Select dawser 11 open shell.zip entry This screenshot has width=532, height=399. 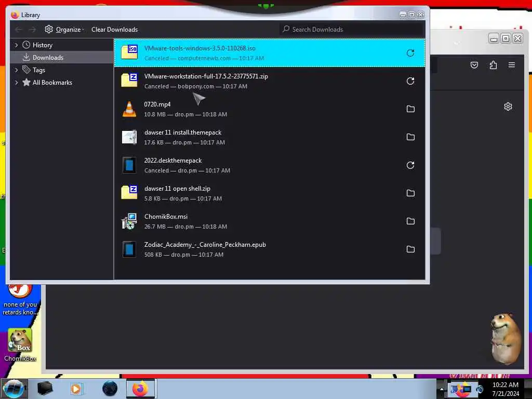click(x=270, y=193)
